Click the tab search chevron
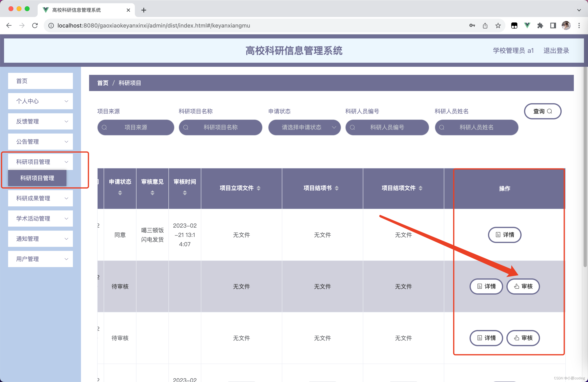The height and width of the screenshot is (382, 588). [x=579, y=10]
